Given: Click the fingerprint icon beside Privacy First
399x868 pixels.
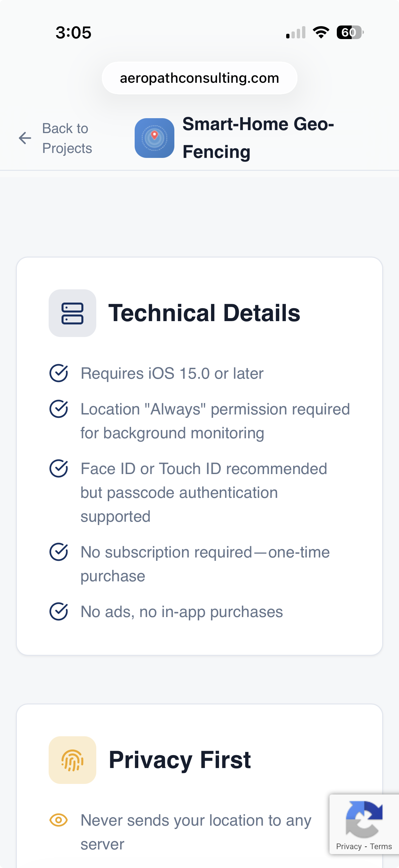Looking at the screenshot, I should 72,760.
